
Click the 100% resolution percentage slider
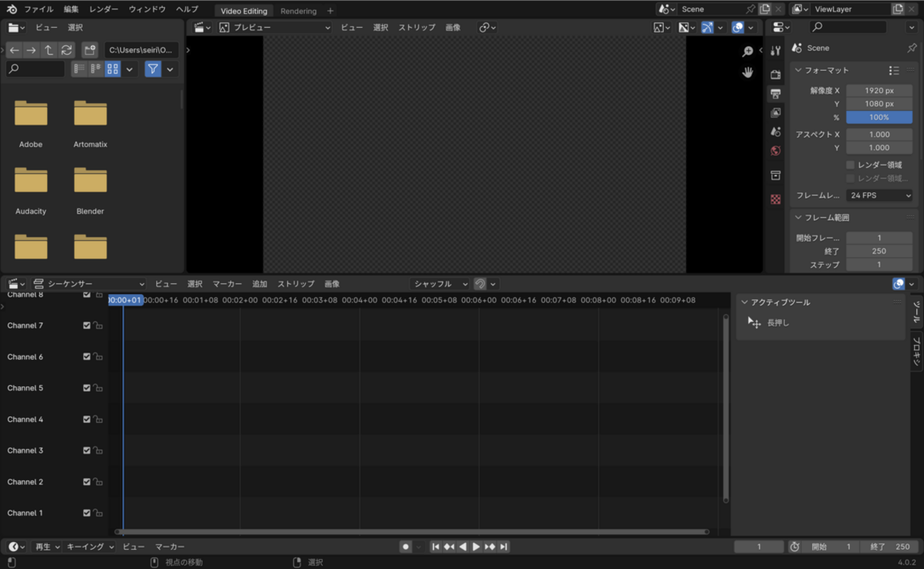coord(879,117)
